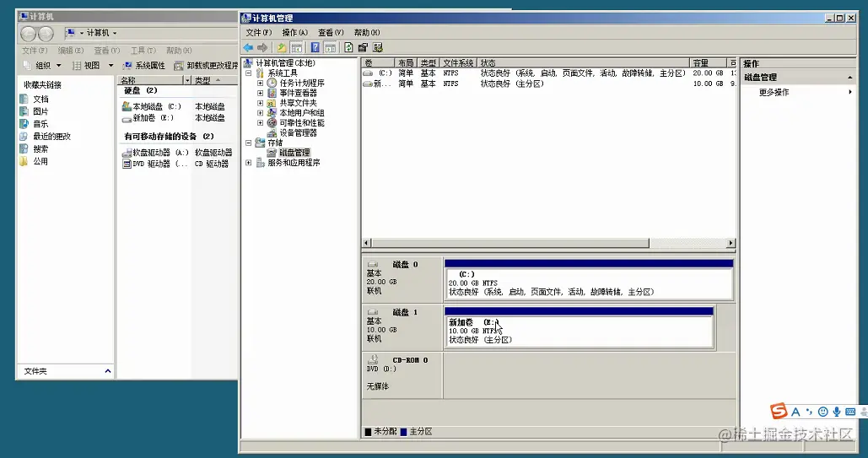Click forward arrow in Computer Management toolbar

coord(262,47)
